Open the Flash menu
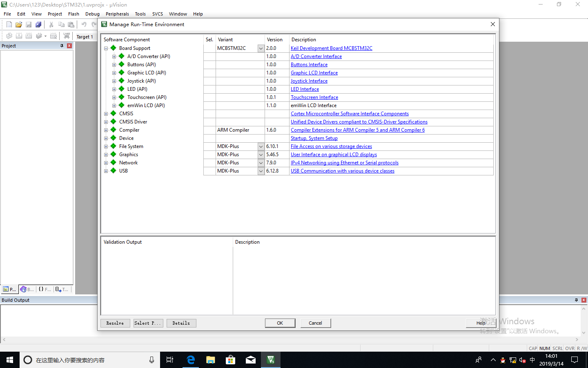The width and height of the screenshot is (588, 368). pyautogui.click(x=73, y=14)
